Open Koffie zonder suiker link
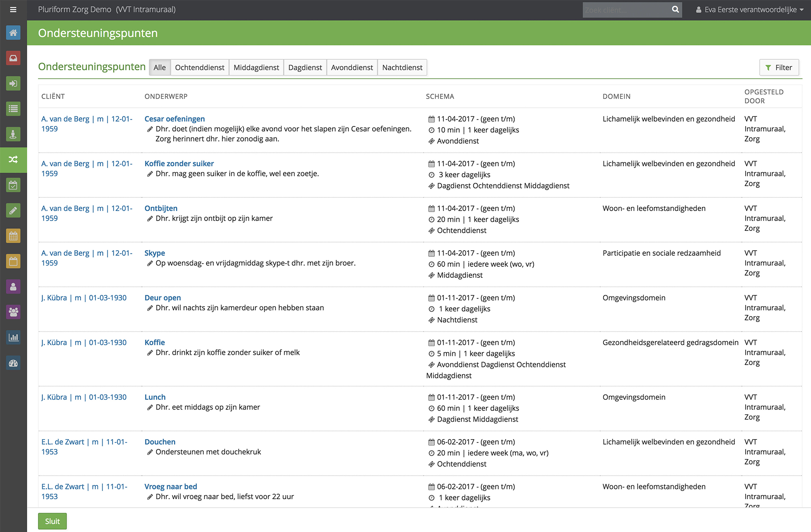 click(x=179, y=163)
